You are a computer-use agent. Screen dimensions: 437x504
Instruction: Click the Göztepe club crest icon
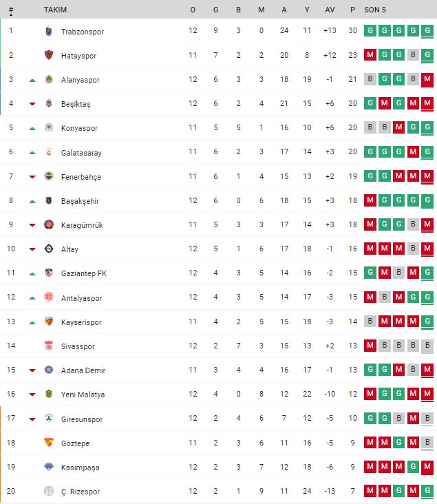pyautogui.click(x=49, y=443)
